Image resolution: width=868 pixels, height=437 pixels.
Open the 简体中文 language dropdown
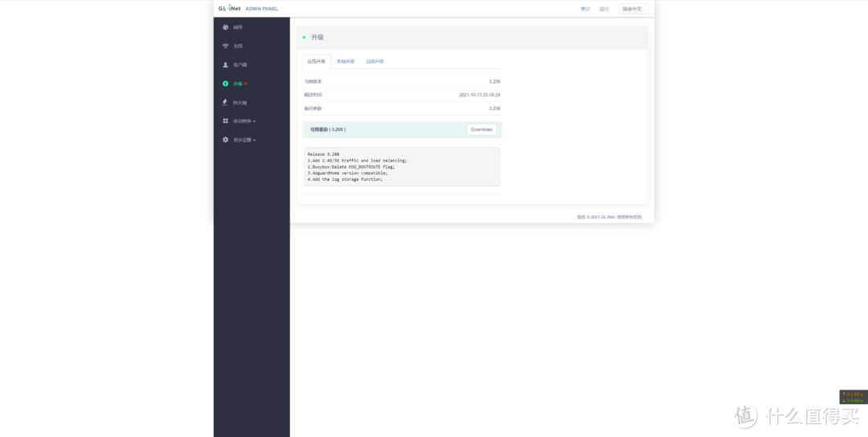(x=633, y=9)
